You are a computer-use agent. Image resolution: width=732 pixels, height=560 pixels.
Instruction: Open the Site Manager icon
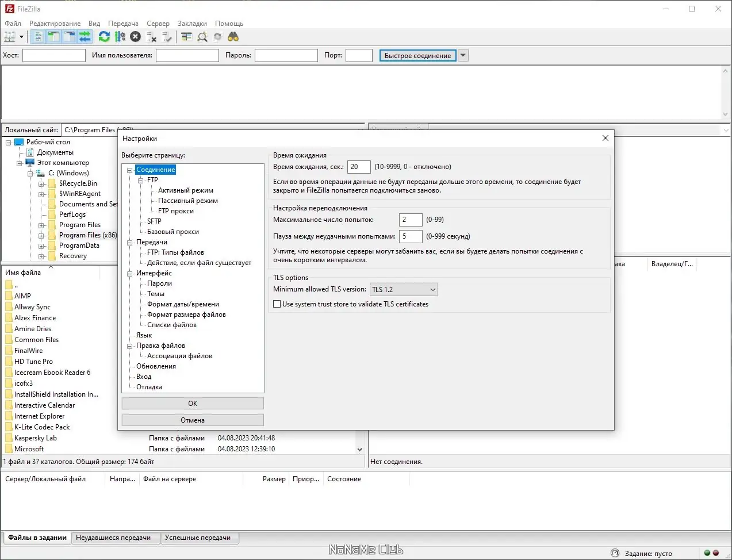(9, 37)
